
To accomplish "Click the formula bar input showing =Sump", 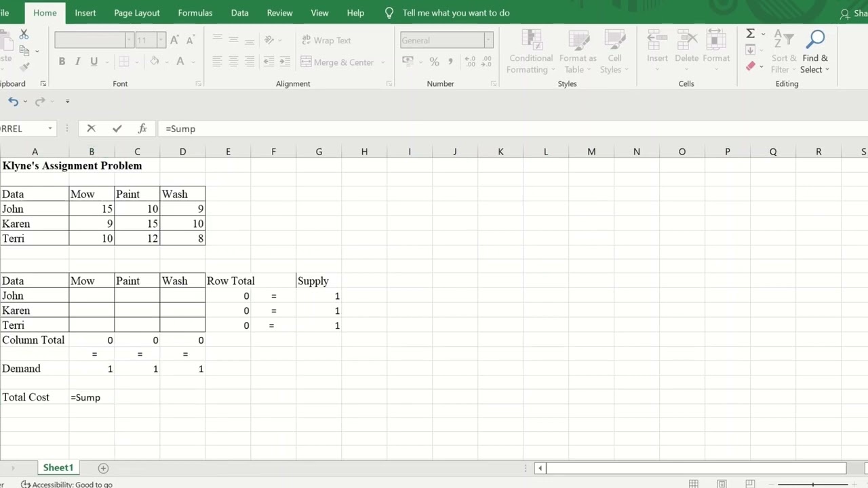I will point(512,128).
